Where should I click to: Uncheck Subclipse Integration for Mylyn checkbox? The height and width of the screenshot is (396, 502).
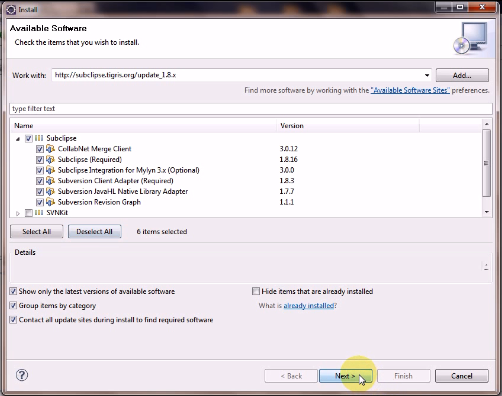click(x=40, y=170)
